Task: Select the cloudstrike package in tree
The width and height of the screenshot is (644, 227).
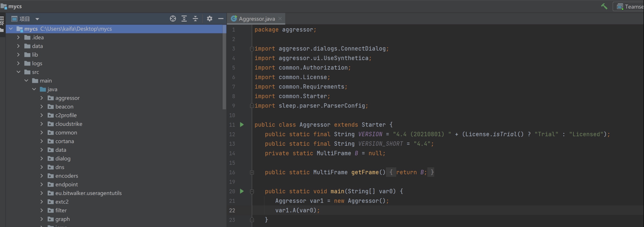Action: (x=69, y=124)
